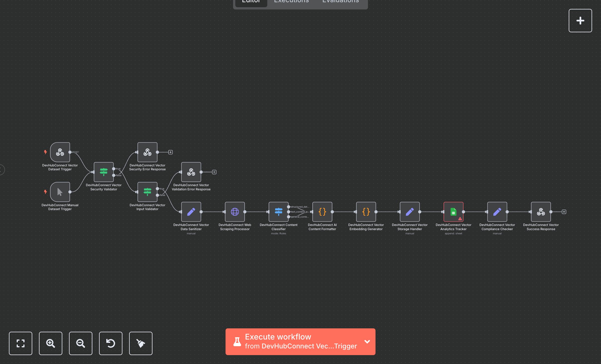Image resolution: width=601 pixels, height=364 pixels.
Task: Select the DevHubConnect Web Scraping Processor node
Action: pyautogui.click(x=235, y=212)
